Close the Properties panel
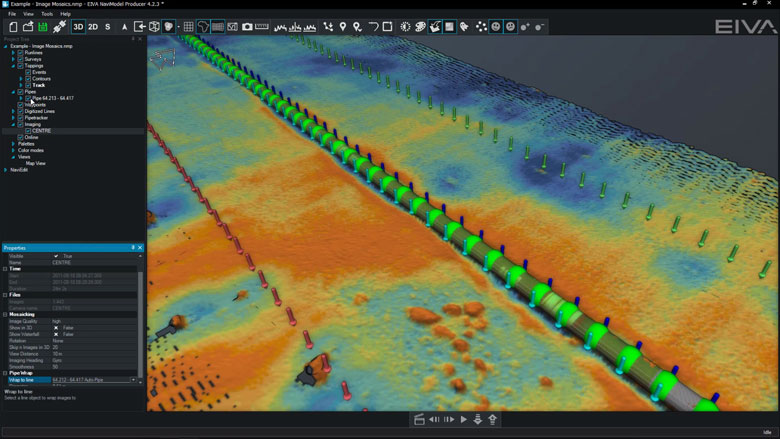Viewport: 780px width, 439px height. (140, 248)
